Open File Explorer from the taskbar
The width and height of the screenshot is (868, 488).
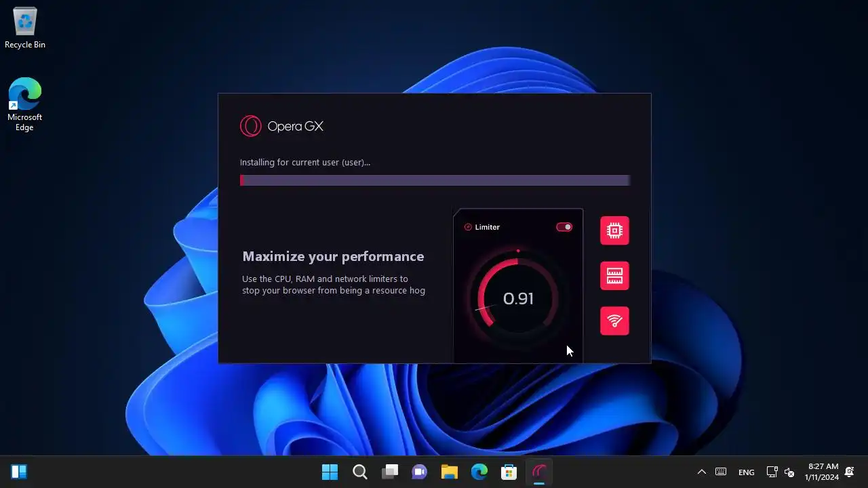tap(450, 472)
